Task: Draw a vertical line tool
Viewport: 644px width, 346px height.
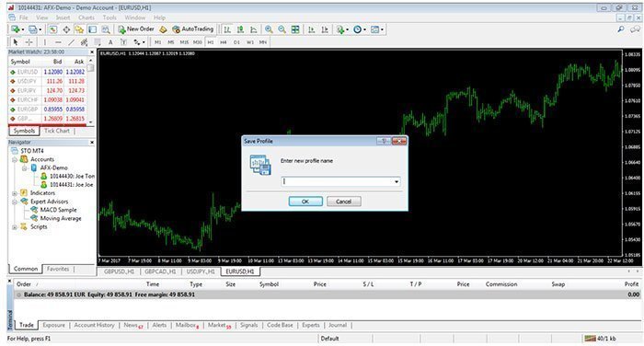Action: pos(45,42)
